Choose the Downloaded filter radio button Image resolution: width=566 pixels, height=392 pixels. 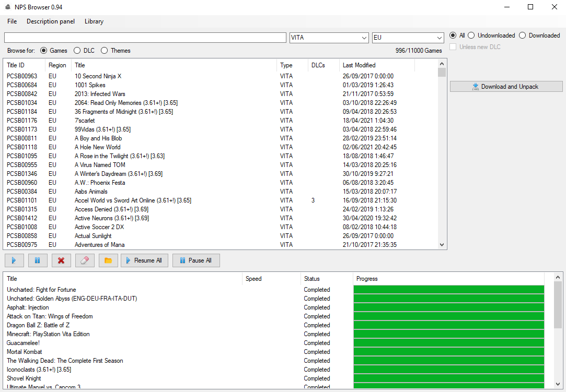coord(523,35)
